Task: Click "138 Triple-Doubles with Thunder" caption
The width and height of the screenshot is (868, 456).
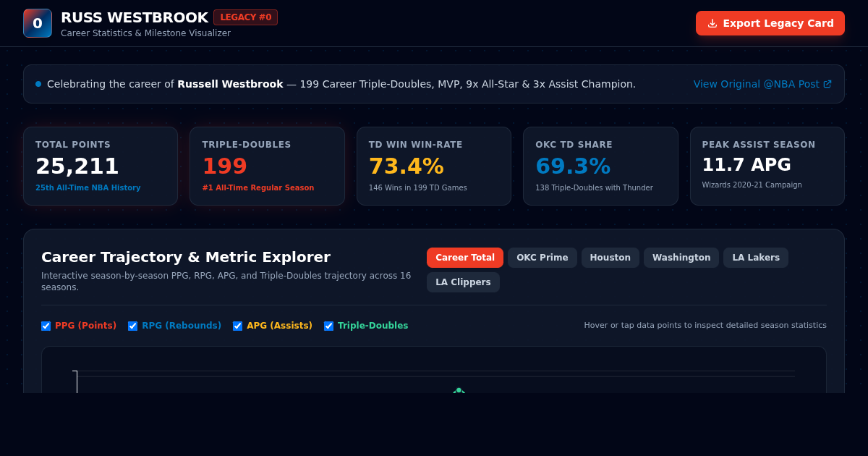Action: click(x=594, y=188)
